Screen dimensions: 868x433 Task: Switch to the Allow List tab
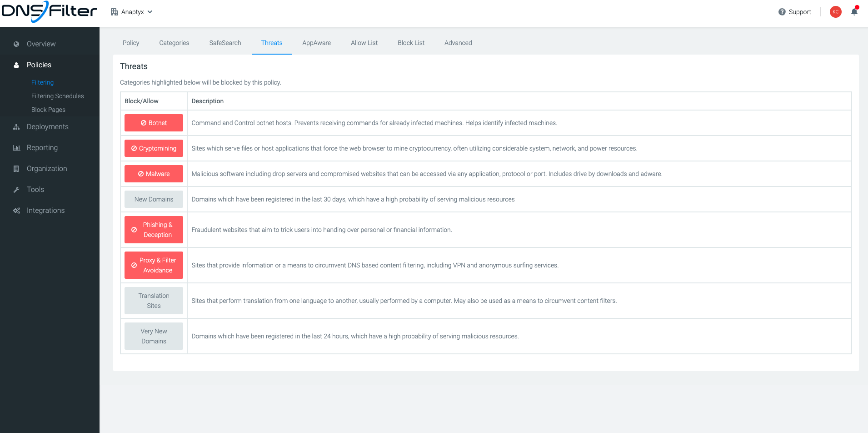[364, 43]
